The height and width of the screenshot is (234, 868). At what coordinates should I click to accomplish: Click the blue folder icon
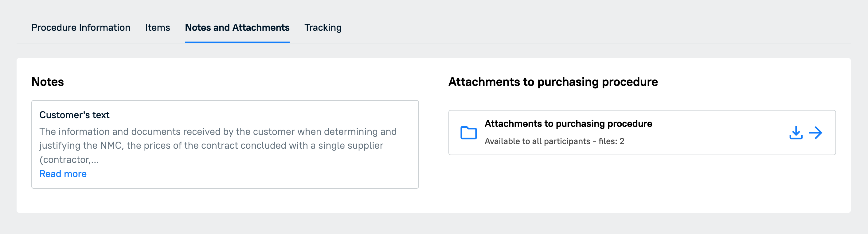pyautogui.click(x=468, y=133)
